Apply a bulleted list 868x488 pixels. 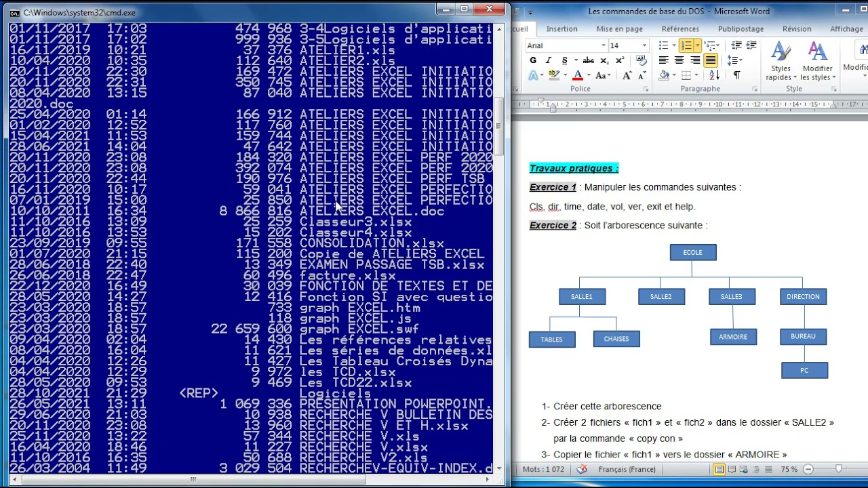tap(664, 45)
